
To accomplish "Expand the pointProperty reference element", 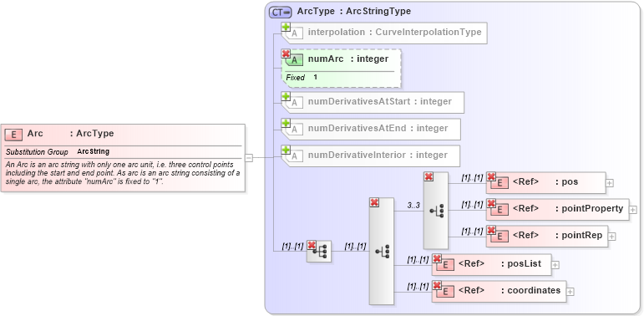I will point(633,210).
